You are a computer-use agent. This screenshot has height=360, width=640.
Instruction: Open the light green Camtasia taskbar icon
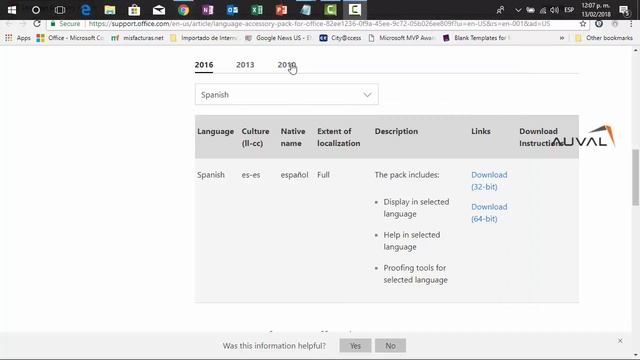point(330,10)
